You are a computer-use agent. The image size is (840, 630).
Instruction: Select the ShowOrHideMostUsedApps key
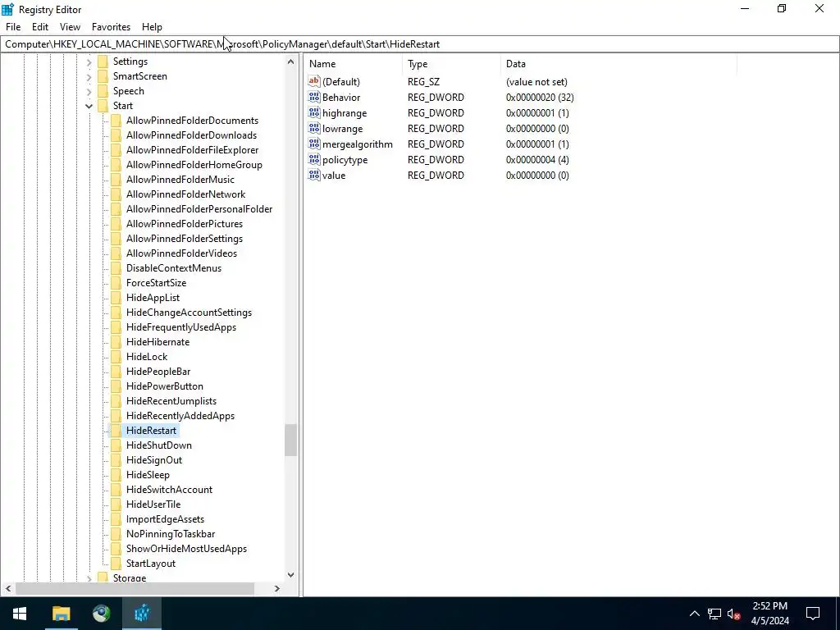[187, 549]
